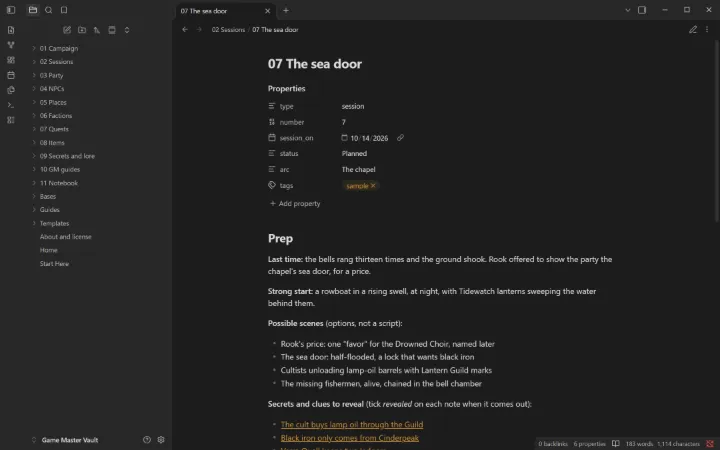Open the Bases folder
The width and height of the screenshot is (720, 450).
[x=47, y=197]
